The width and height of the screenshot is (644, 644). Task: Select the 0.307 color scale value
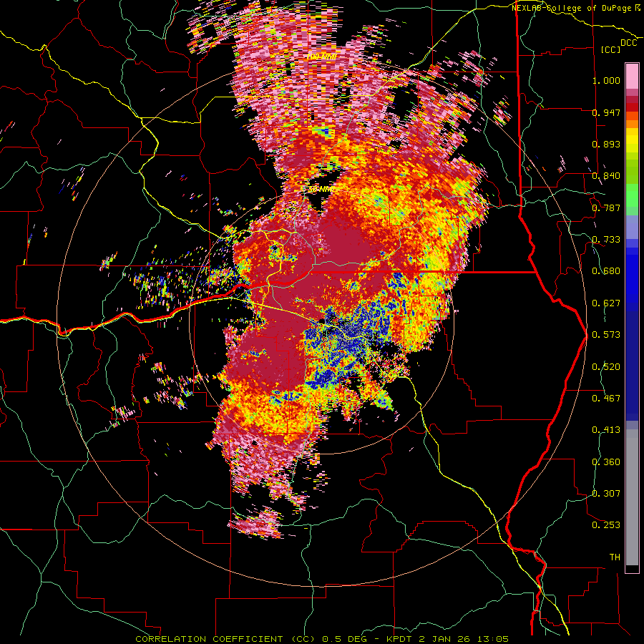point(606,493)
